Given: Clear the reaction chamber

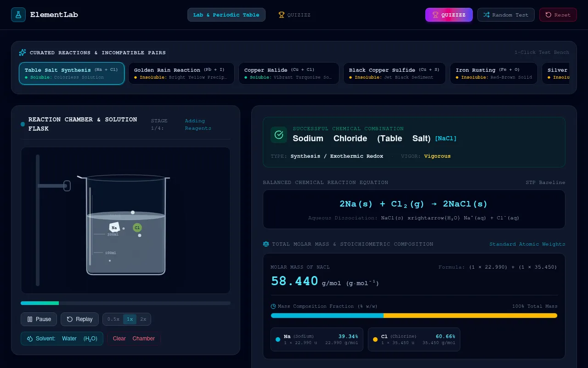Looking at the screenshot, I should click(x=134, y=339).
